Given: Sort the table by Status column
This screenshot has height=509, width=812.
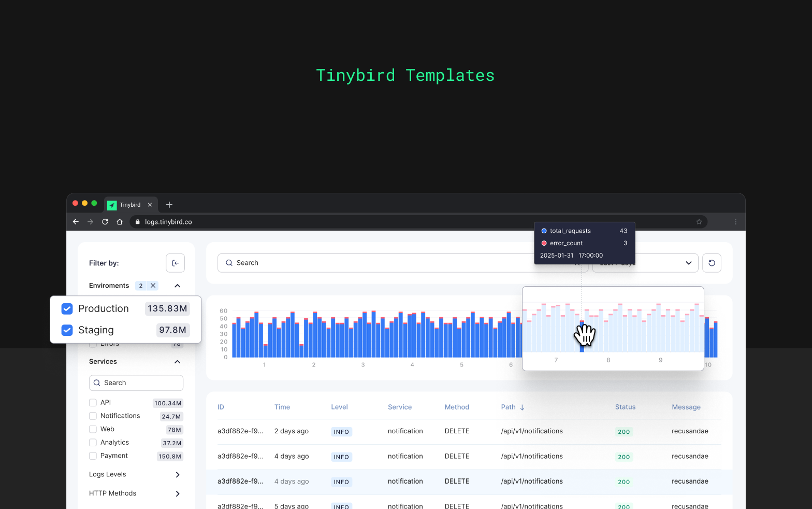Looking at the screenshot, I should [x=625, y=407].
